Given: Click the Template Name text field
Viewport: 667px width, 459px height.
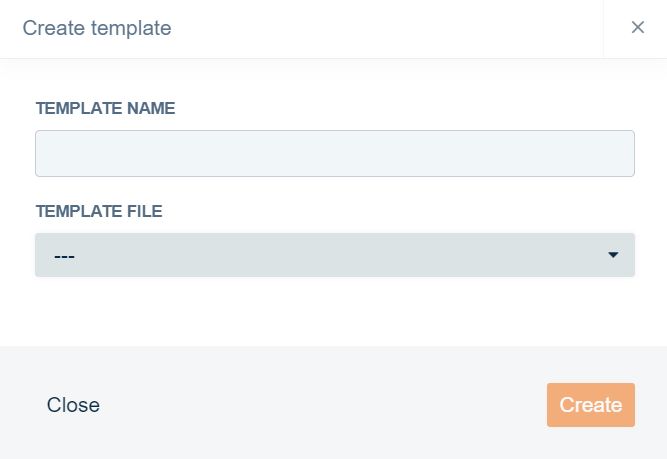Looking at the screenshot, I should point(334,154).
